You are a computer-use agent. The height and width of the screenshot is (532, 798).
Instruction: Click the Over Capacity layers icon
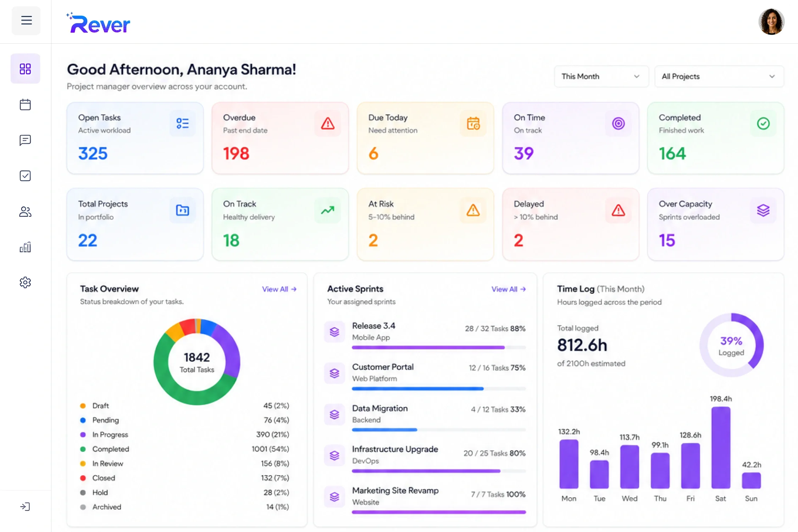763,210
